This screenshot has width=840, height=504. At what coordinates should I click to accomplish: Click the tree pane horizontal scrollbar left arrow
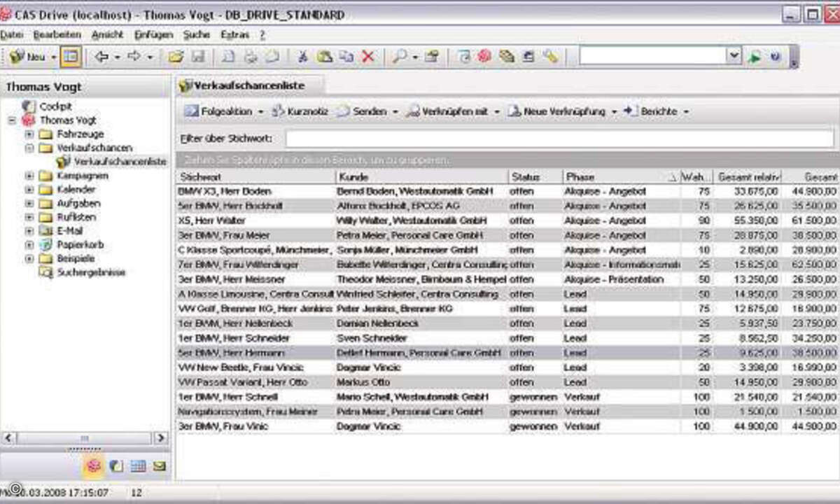8,438
